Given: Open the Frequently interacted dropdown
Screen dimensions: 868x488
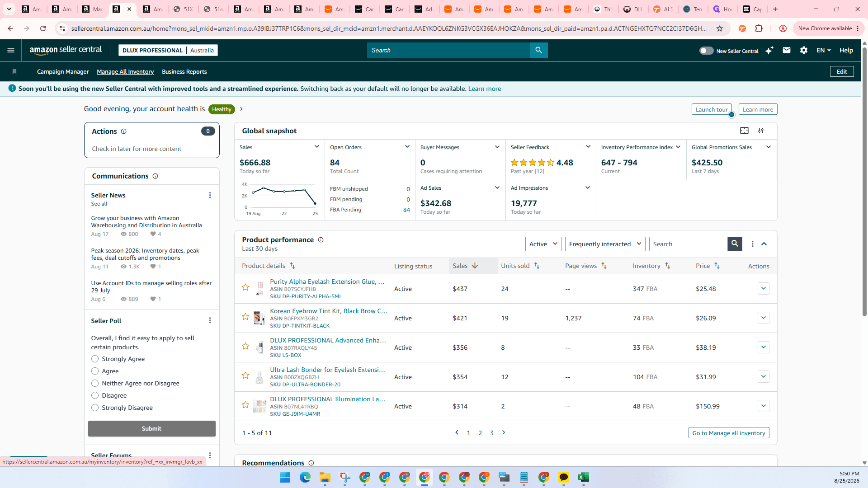Looking at the screenshot, I should tap(605, 244).
